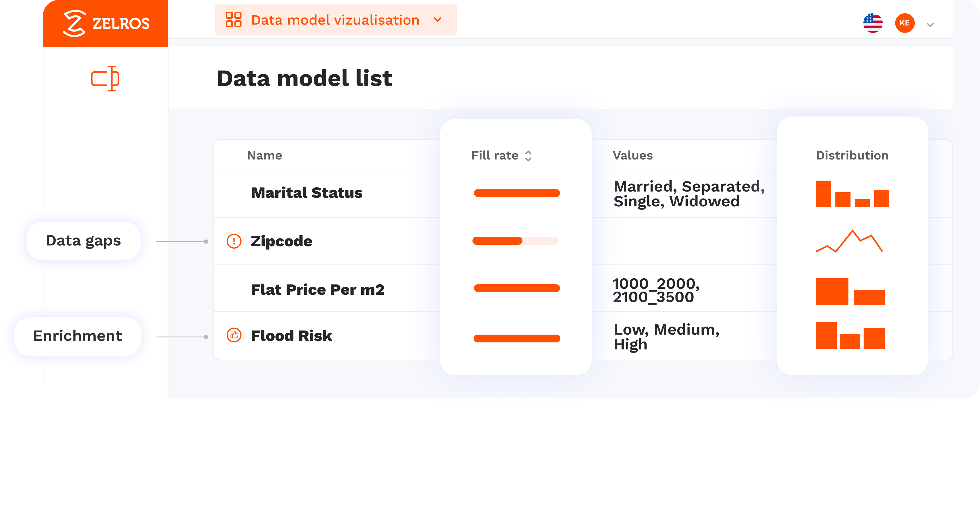
Task: Click the Distribution column header
Action: click(x=852, y=156)
